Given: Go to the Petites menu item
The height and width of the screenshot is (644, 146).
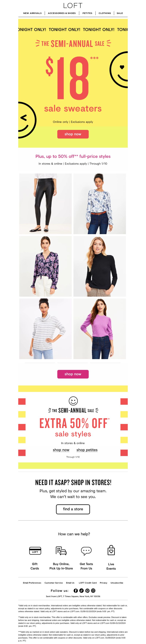Looking at the screenshot, I should click(x=87, y=13).
